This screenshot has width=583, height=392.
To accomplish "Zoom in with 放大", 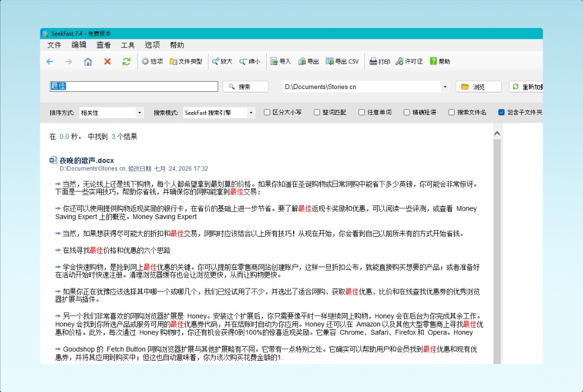I will pyautogui.click(x=222, y=62).
